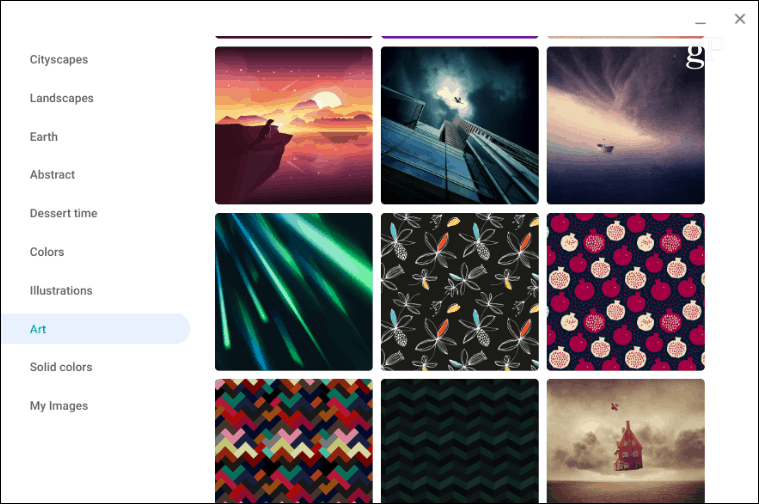Choose the skyscraper night sky wallpaper

[459, 125]
